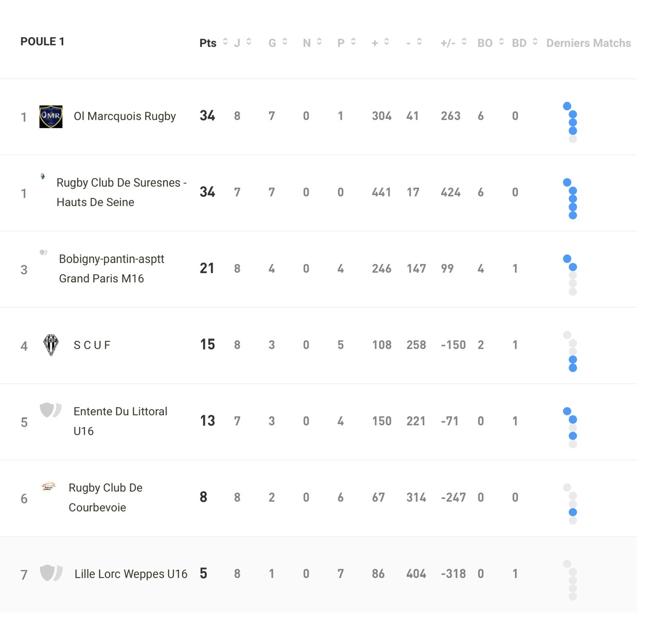
Task: Click Lille Lorc Weppes U16 shield icon
Action: (x=51, y=572)
